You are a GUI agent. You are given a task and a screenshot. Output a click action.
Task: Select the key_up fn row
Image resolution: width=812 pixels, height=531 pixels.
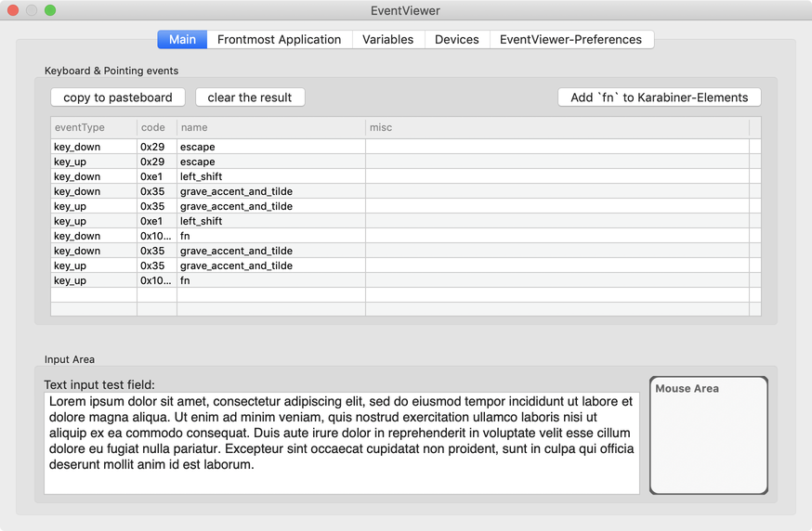tap(406, 280)
